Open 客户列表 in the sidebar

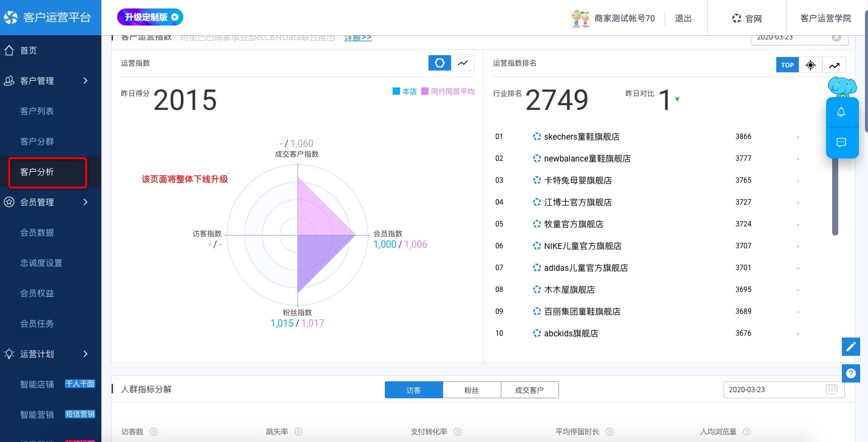37,111
